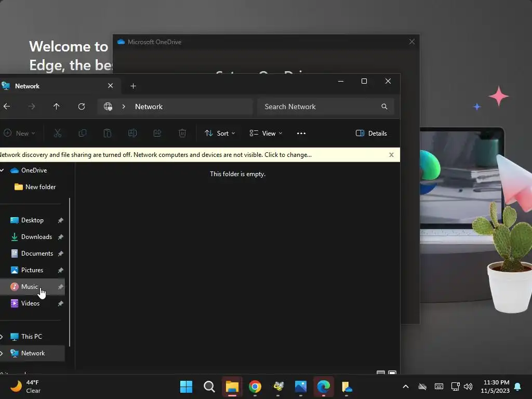This screenshot has width=532, height=399.
Task: Refresh the Network folder
Action: 82,107
